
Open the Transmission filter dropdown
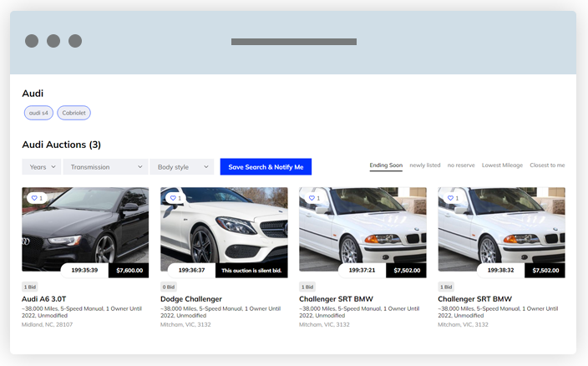(x=105, y=167)
